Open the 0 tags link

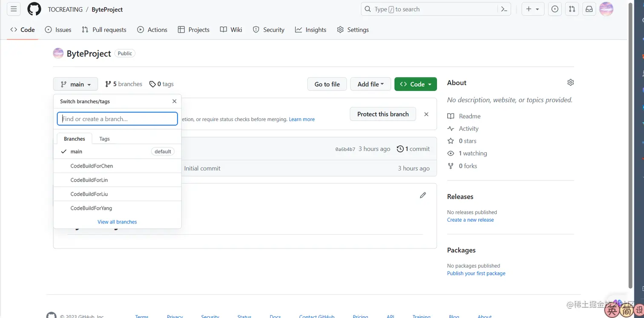[161, 84]
